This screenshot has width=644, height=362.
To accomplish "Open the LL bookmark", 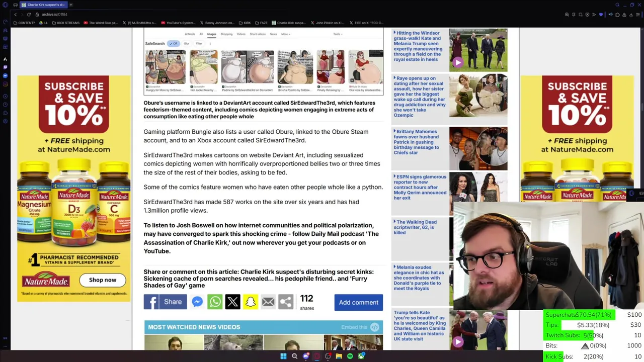I will pos(43,23).
